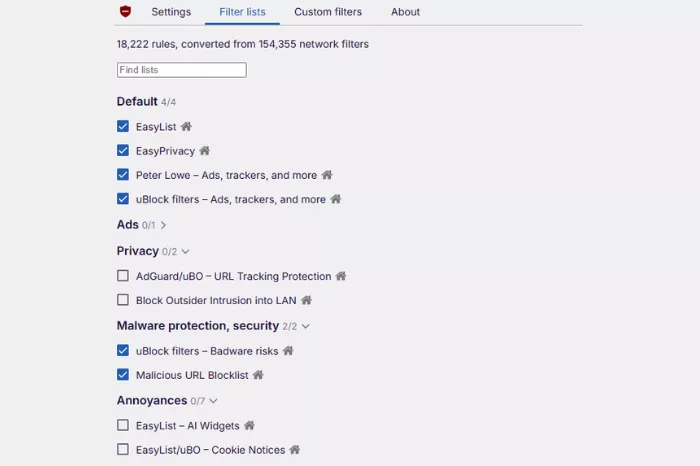
Task: Click the EasyList/uBO – Cookie Notices label
Action: coord(210,450)
